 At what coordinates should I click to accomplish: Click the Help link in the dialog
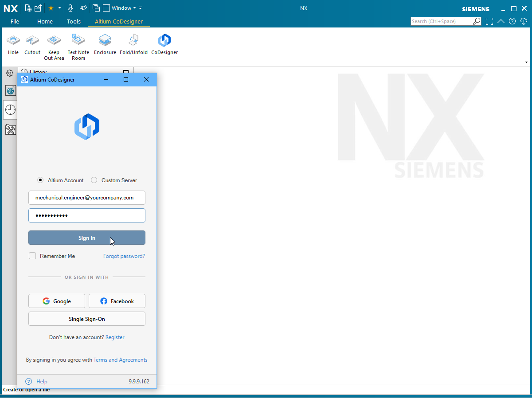42,382
